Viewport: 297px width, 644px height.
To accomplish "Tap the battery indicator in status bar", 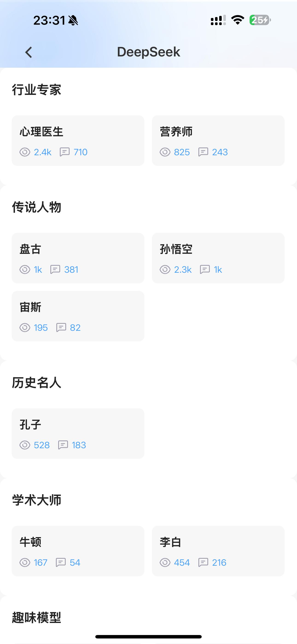I will (x=260, y=20).
